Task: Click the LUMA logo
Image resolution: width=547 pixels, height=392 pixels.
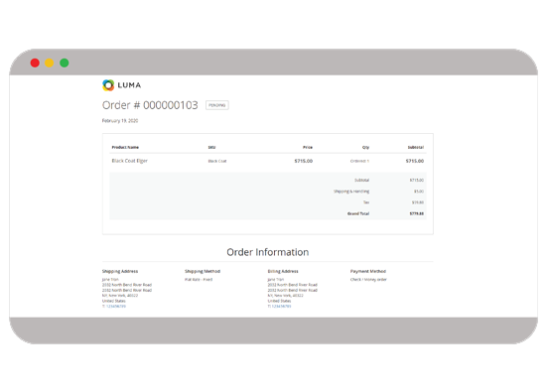Action: tap(122, 85)
